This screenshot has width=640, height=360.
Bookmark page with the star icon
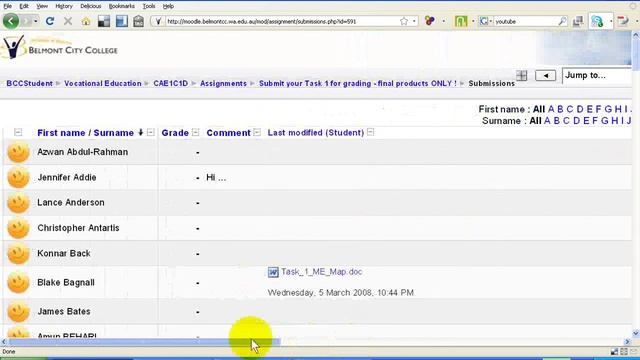[404, 21]
